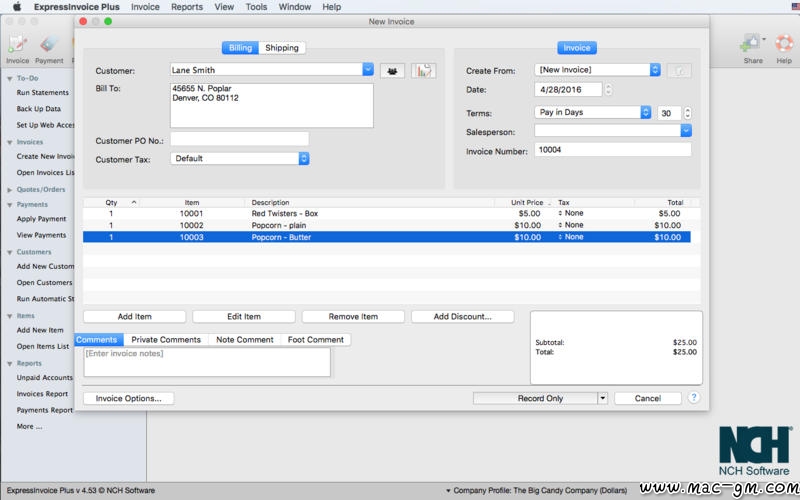Collapse the To-Do sidebar section
This screenshot has width=800, height=500.
10,79
